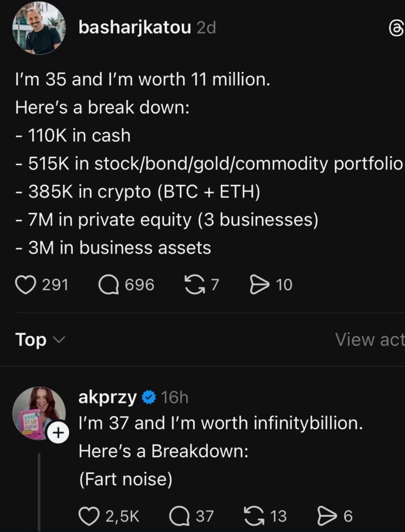Repost basharjkatou's post
Viewport: 405px width, 532px height.
coord(195,285)
